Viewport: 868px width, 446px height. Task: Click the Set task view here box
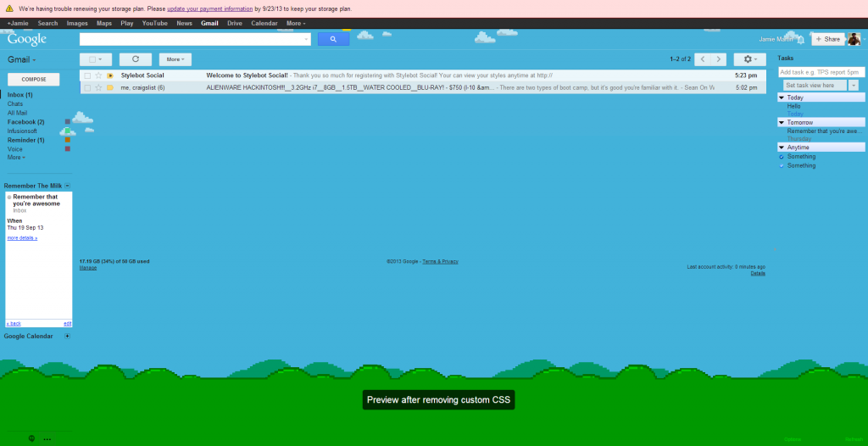(x=816, y=86)
